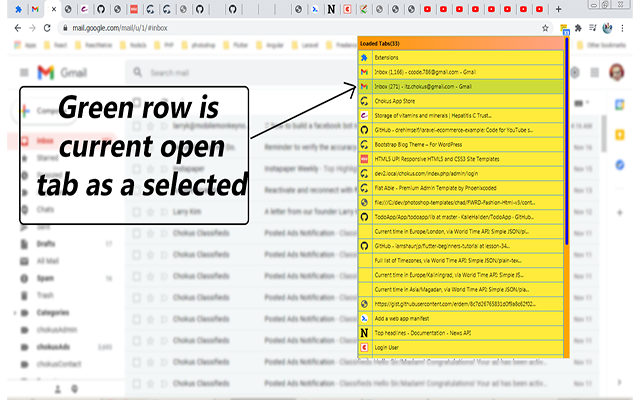
Task: Open the Apps bookmarks shortcut
Action: pos(25,45)
